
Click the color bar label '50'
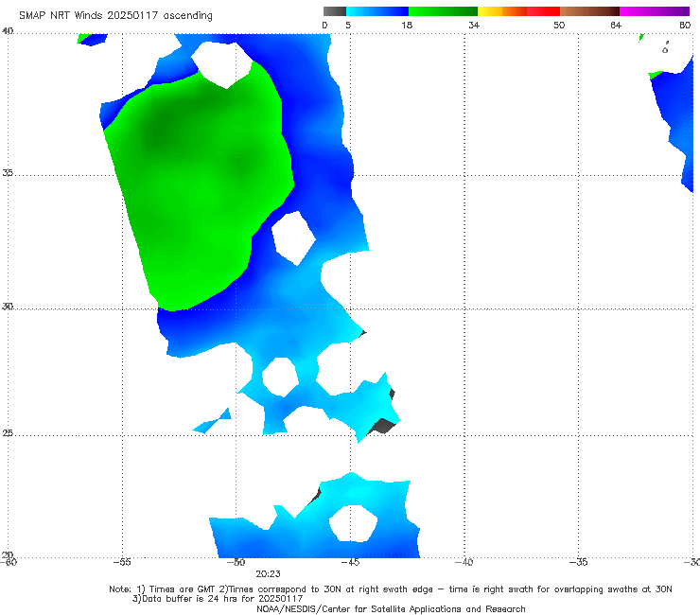click(x=559, y=25)
